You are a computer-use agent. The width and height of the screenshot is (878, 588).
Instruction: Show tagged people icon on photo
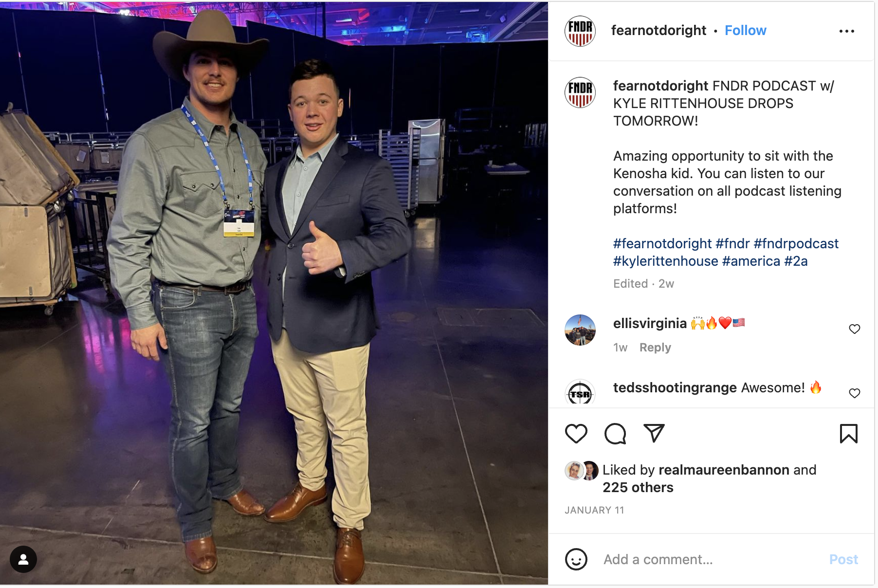(23, 559)
